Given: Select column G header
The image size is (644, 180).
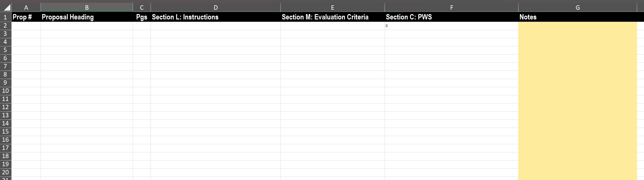Looking at the screenshot, I should pos(577,8).
